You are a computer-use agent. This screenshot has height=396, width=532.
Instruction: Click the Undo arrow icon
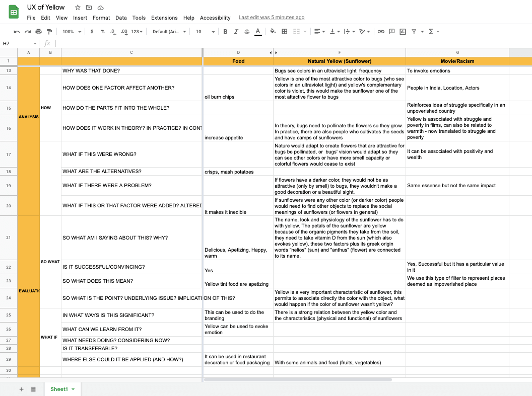pyautogui.click(x=17, y=32)
